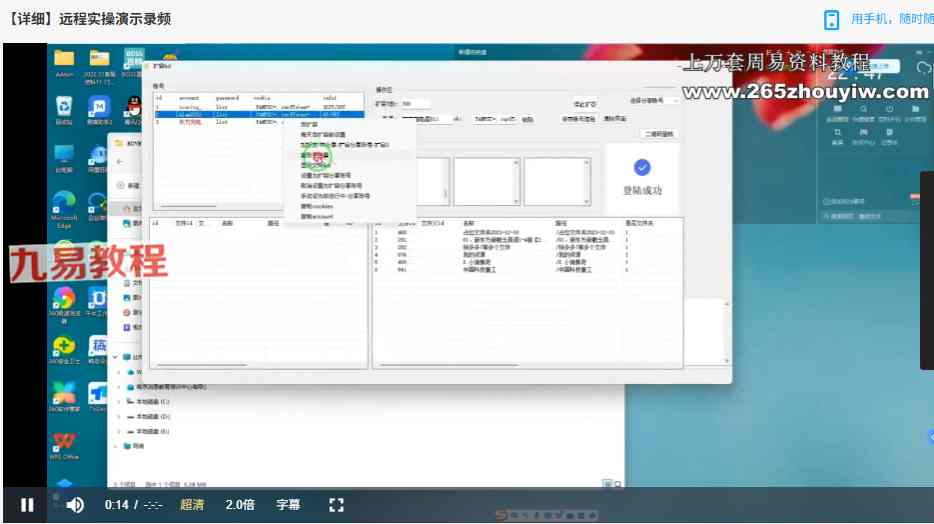Toggle the 字幕 subtitles option

[288, 505]
